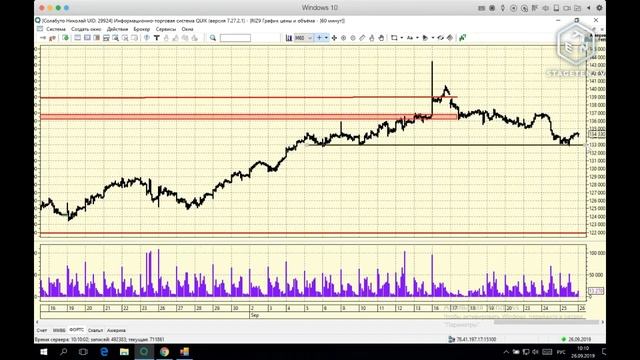Open File Explorer from the taskbar
This screenshot has width=640, height=360.
[x=124, y=352]
